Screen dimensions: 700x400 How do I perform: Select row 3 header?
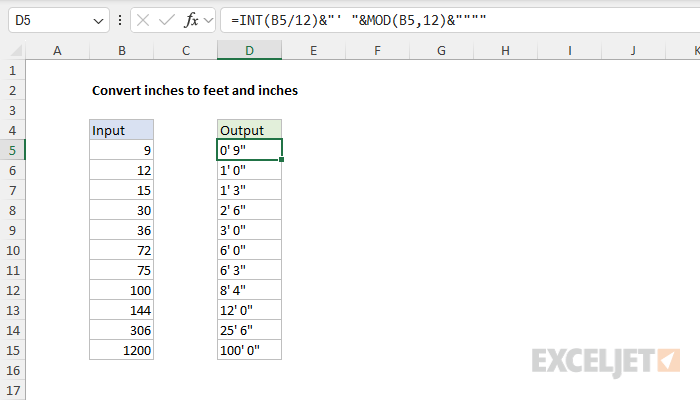(x=12, y=110)
